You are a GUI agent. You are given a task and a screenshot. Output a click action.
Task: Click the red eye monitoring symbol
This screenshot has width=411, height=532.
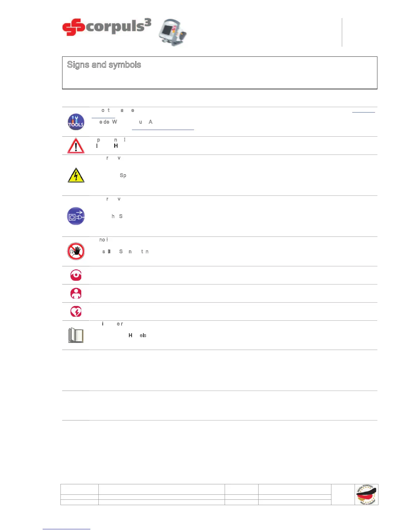point(76,275)
